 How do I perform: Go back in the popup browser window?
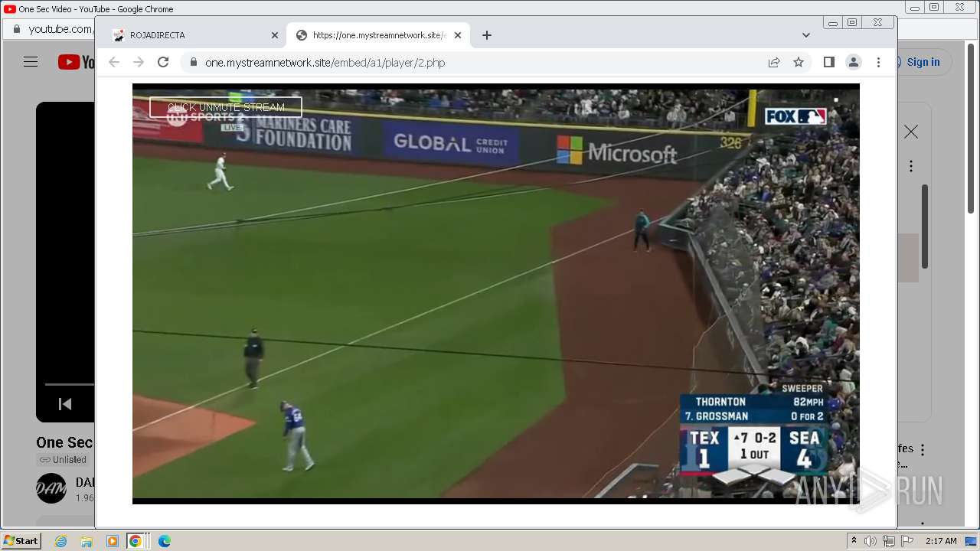click(x=114, y=62)
